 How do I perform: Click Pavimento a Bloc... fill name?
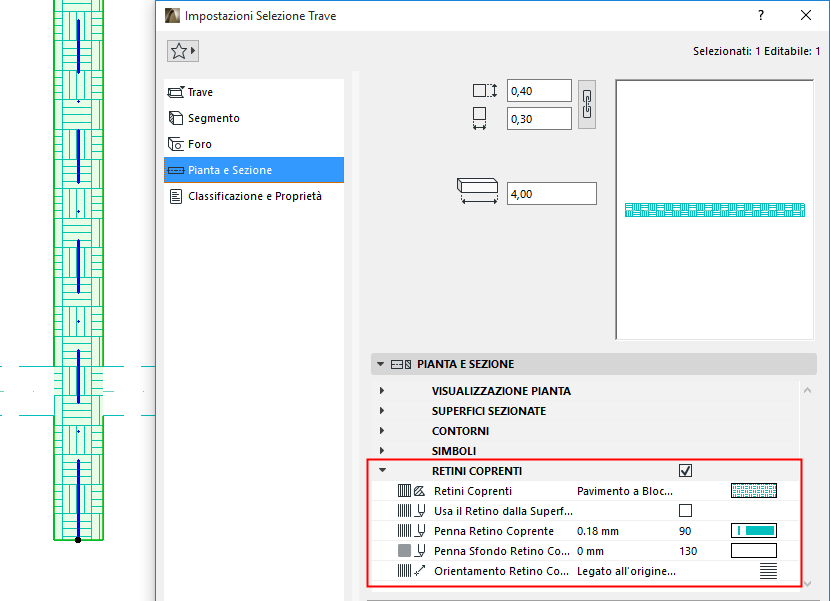click(x=625, y=491)
